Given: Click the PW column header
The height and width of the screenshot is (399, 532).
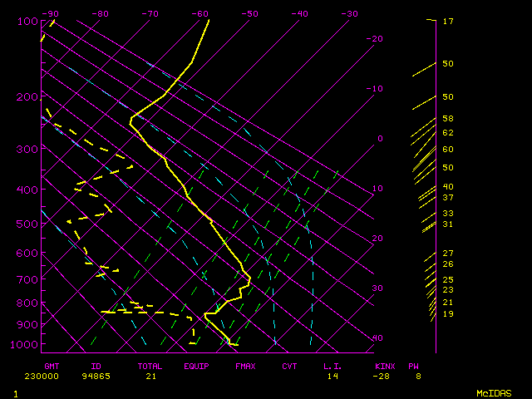Looking at the screenshot, I should [413, 366].
